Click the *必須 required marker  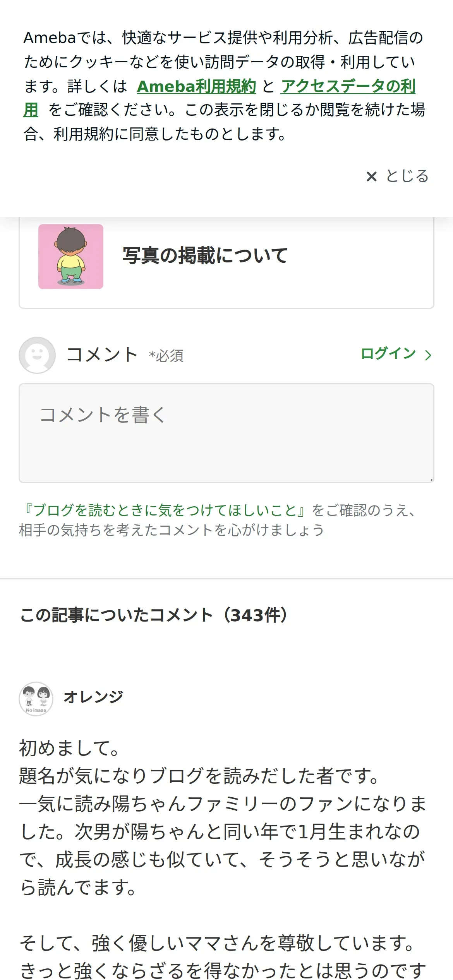click(166, 356)
